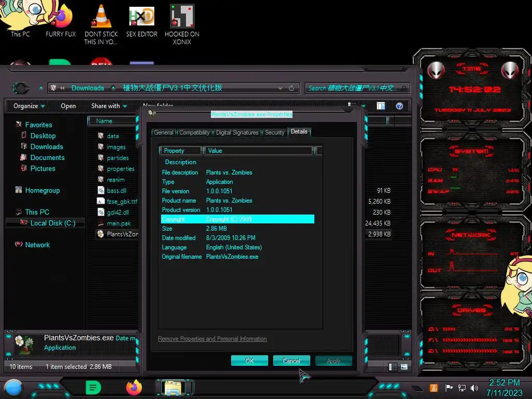Open Explorer help question mark icon
This screenshot has width=532, height=399.
click(400, 106)
